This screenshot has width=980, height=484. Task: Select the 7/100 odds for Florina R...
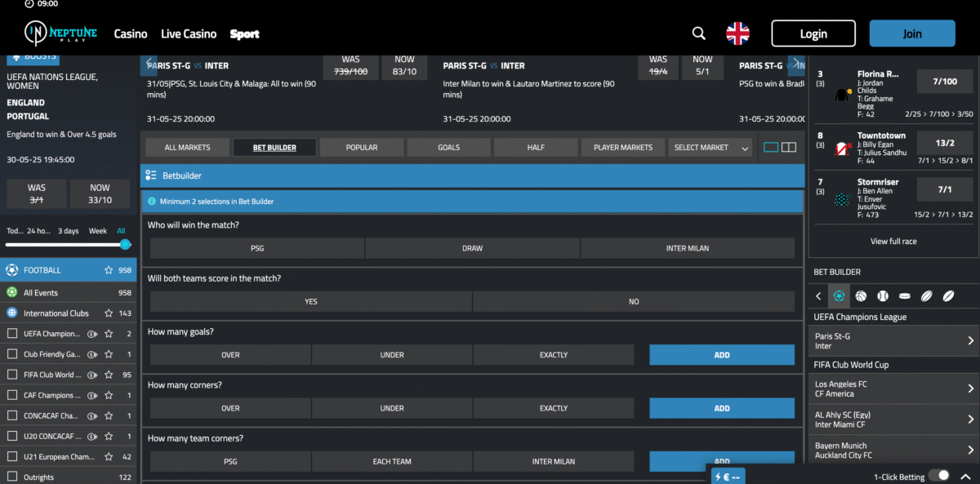pos(944,82)
